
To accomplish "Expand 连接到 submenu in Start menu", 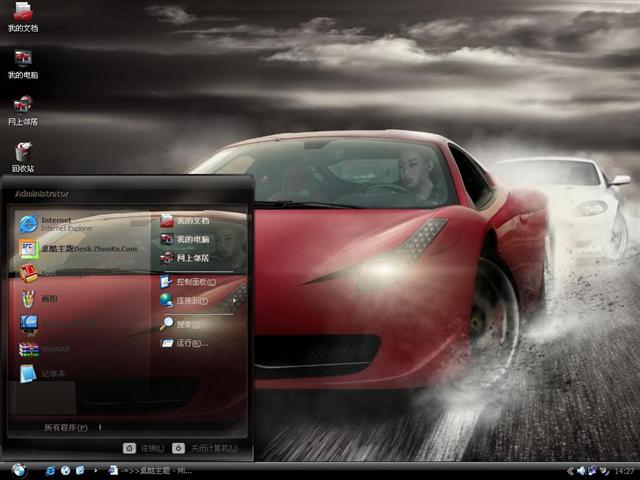I will tap(192, 300).
